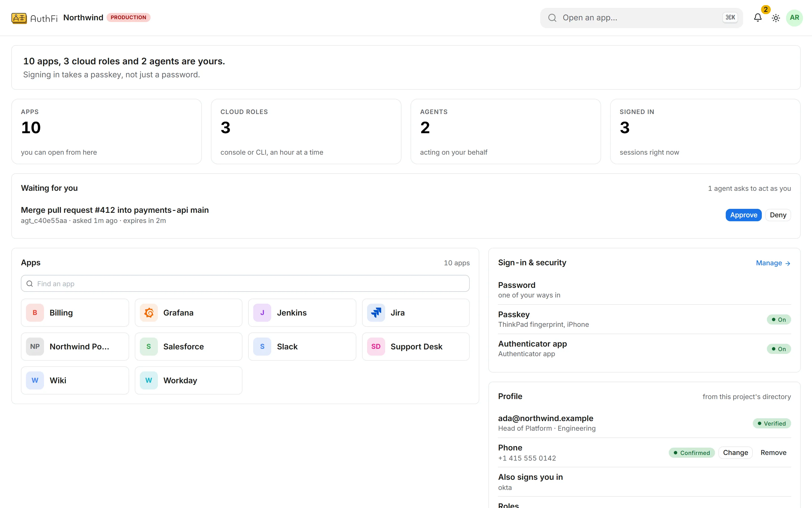Click the Also signs you in okta row
This screenshot has height=508, width=812.
[x=644, y=482]
